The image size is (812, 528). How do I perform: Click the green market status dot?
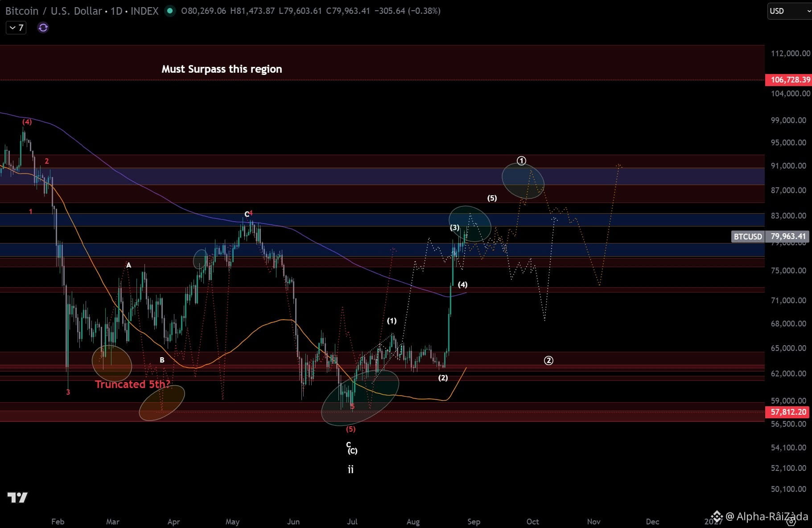(170, 11)
